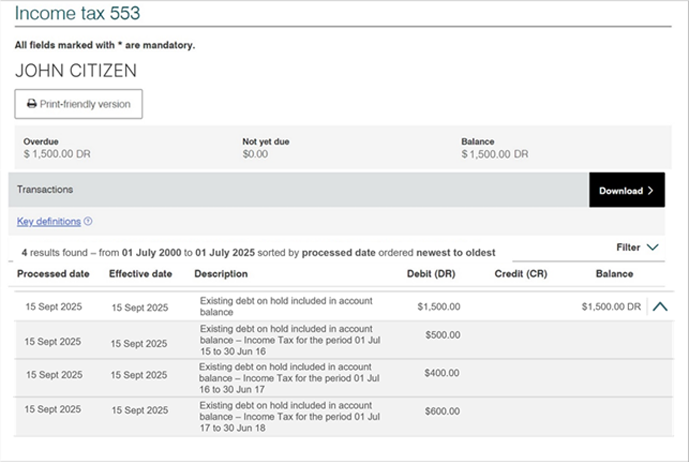Screen dimensions: 689x462
Task: Click the Debit (DR) column header
Action: coord(431,274)
